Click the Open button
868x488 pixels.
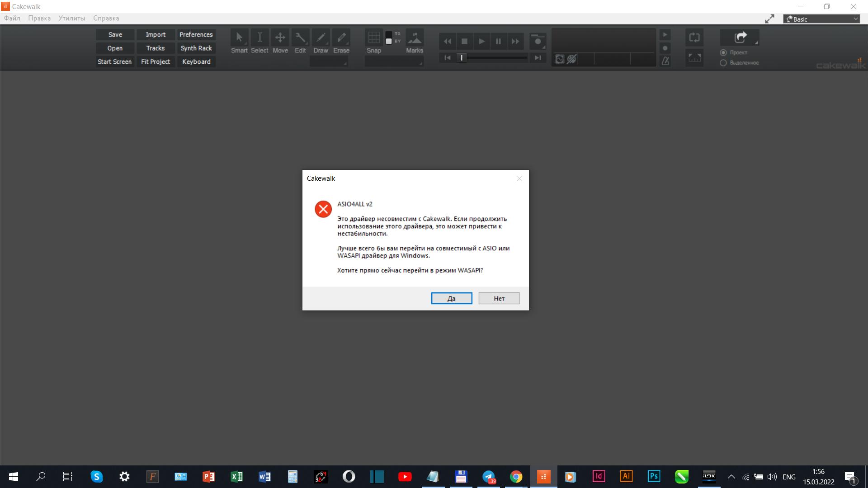(115, 48)
